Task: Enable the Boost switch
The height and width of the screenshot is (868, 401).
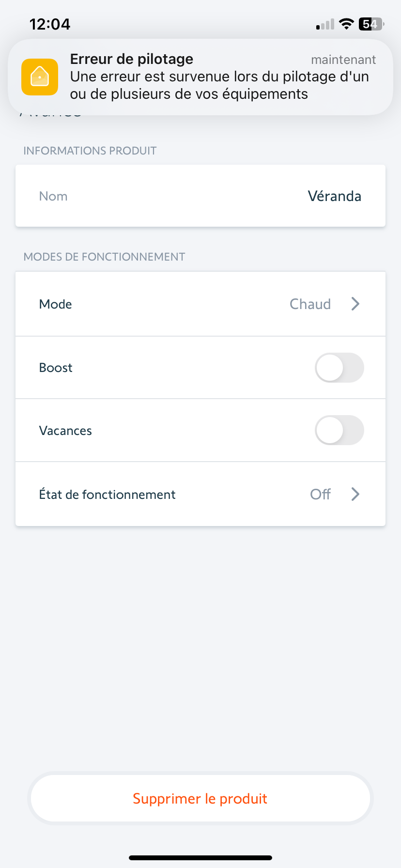Action: point(339,368)
